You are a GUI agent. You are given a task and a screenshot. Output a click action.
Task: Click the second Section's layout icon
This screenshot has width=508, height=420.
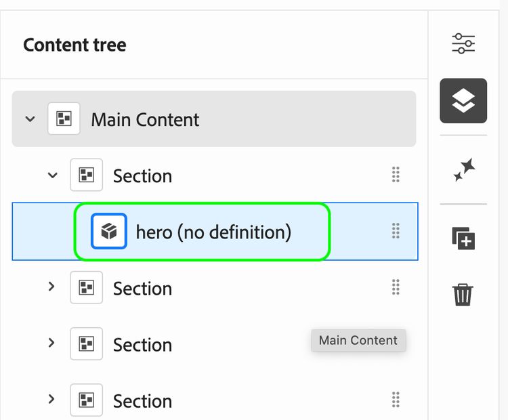(x=87, y=287)
